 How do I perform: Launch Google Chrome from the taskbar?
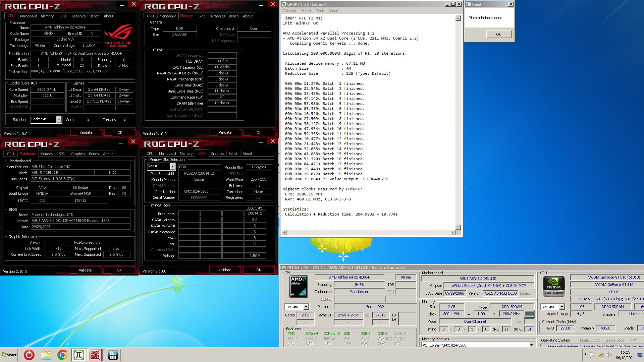click(x=62, y=355)
